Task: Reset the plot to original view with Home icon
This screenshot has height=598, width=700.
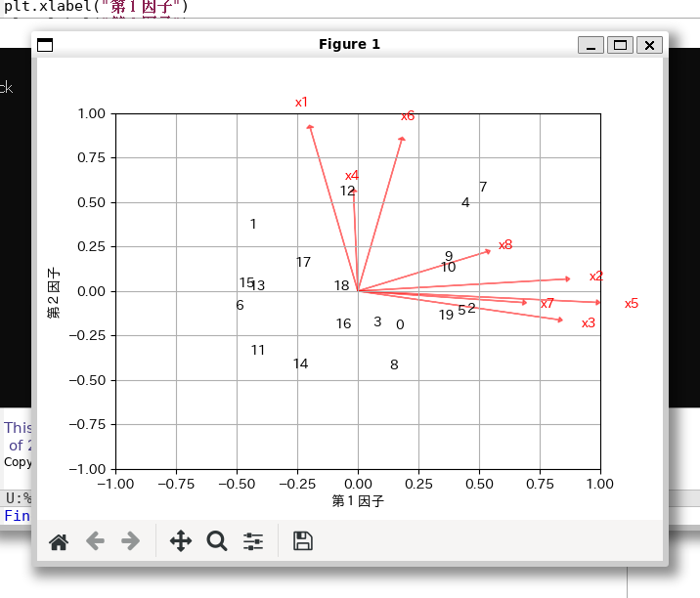Action: point(59,541)
